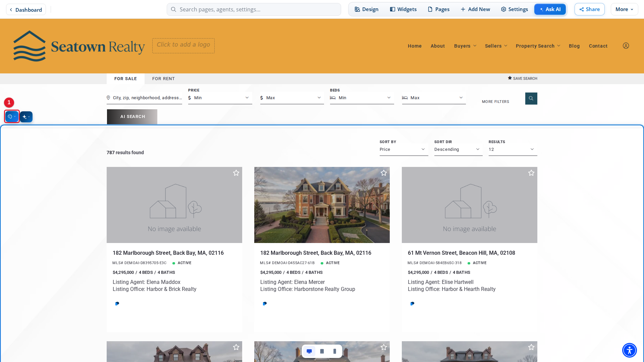Switch to the For Rent tab
The height and width of the screenshot is (362, 644).
[163, 79]
